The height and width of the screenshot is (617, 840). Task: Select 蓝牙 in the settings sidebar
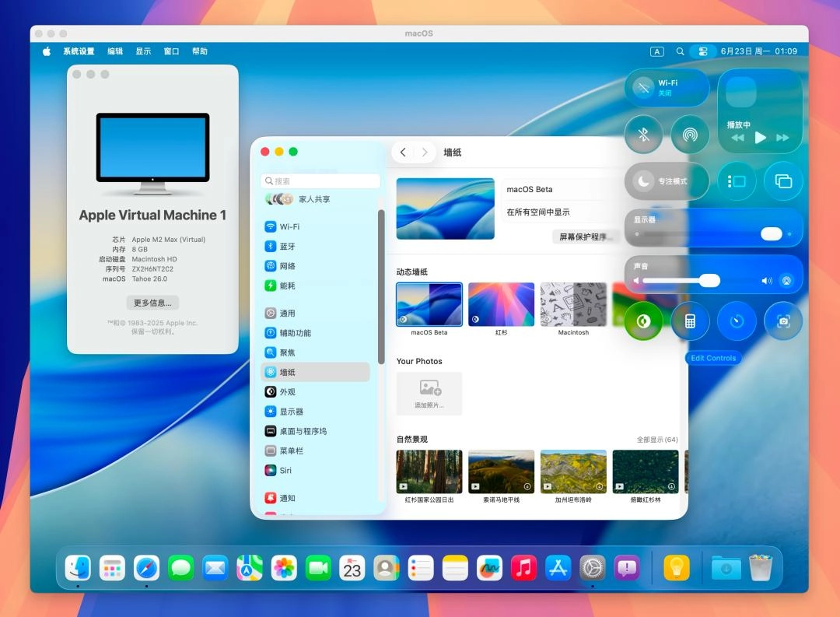tap(285, 245)
